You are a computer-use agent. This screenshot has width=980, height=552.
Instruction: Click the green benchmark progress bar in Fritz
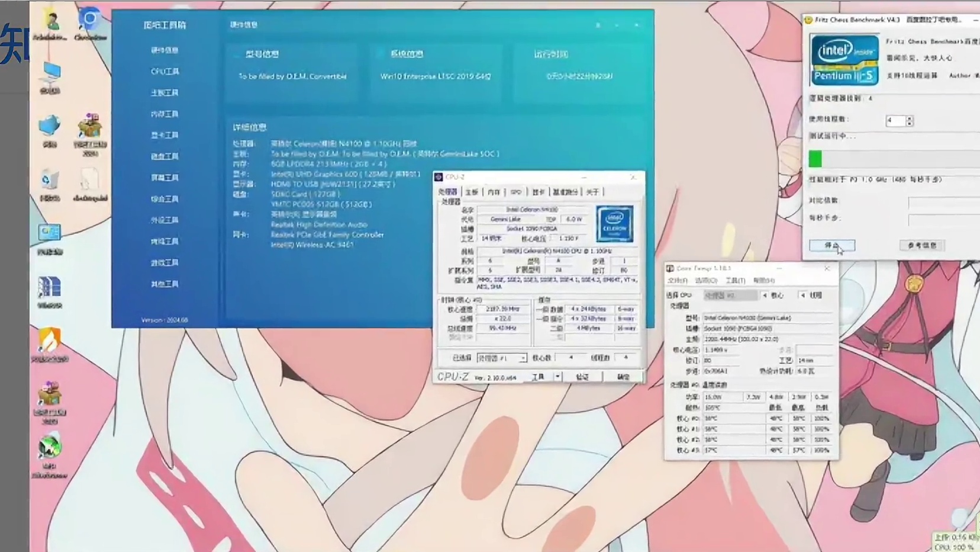point(816,158)
